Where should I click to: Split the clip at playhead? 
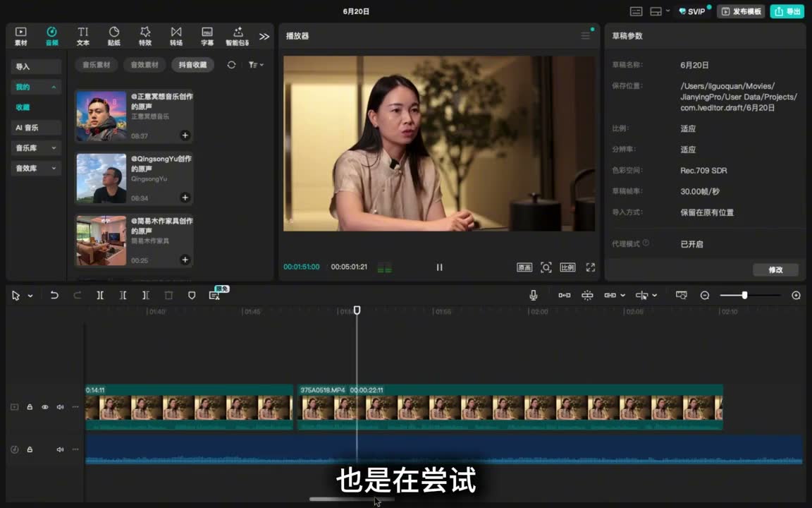click(x=100, y=295)
